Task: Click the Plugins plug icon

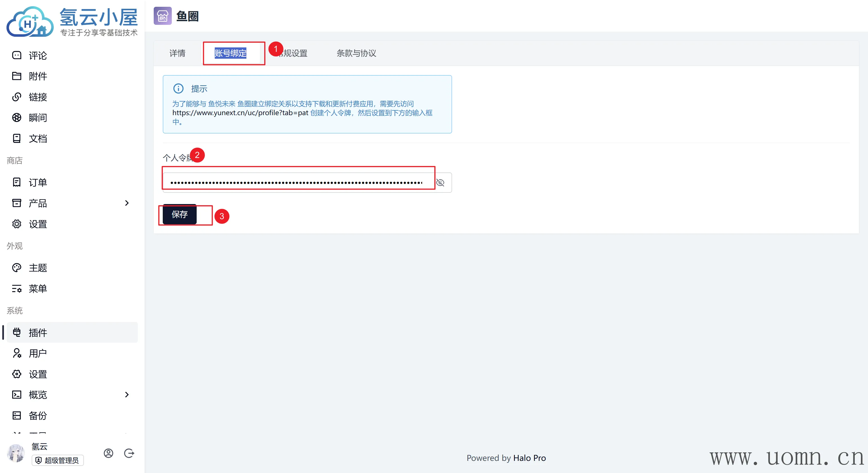Action: click(x=16, y=332)
